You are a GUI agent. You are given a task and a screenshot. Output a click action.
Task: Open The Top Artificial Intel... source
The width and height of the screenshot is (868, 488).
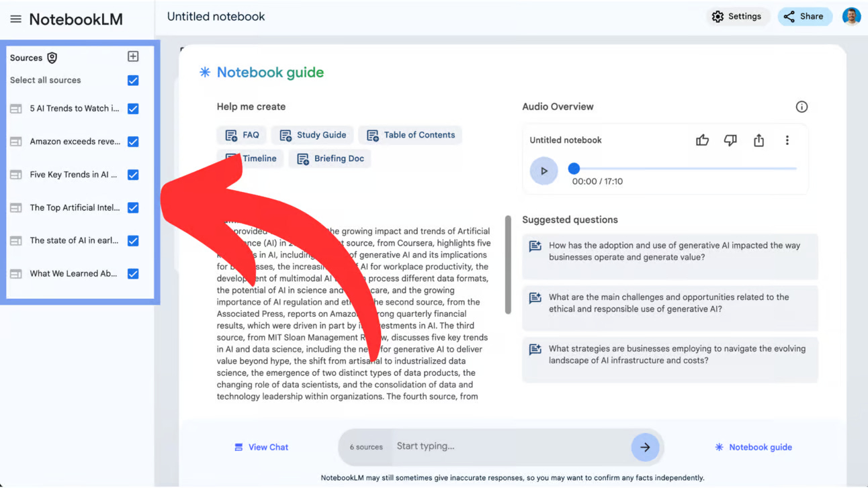click(75, 208)
